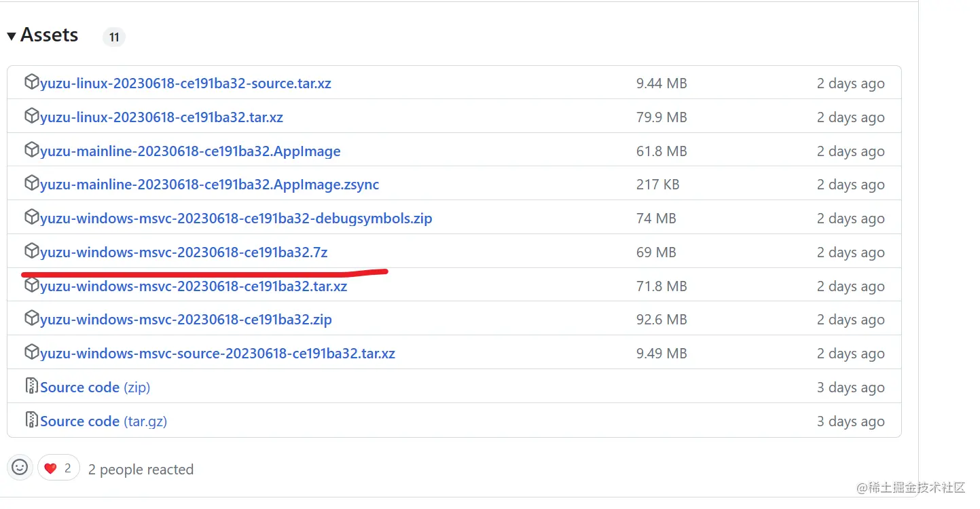980x509 pixels.
Task: Collapse the Assets section triangle
Action: tap(12, 36)
